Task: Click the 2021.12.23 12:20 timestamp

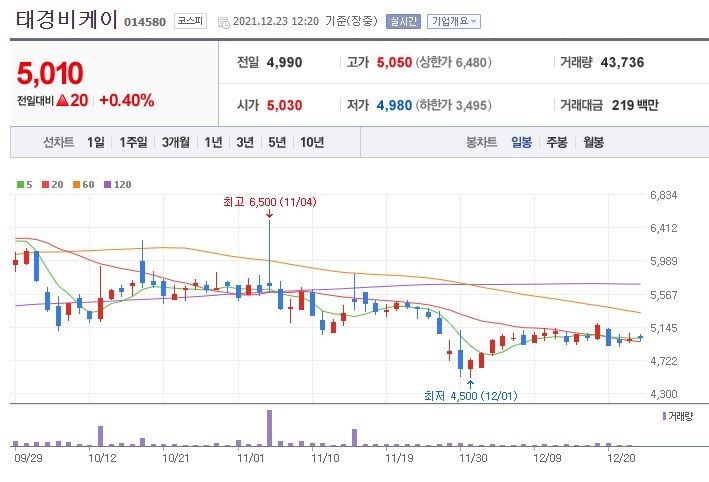Action: pyautogui.click(x=276, y=21)
